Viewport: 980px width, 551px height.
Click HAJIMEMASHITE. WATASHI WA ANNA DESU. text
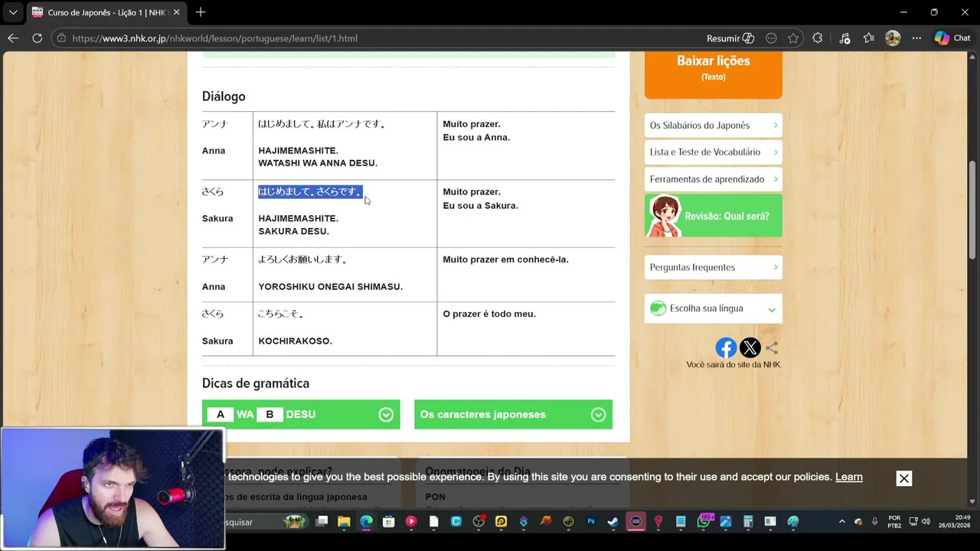tap(318, 157)
